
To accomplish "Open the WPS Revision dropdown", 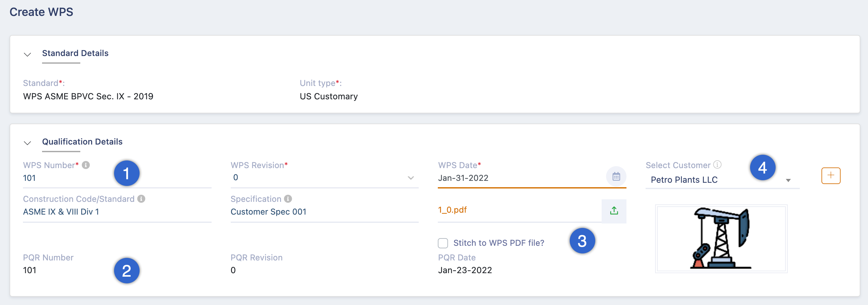I will (324, 177).
